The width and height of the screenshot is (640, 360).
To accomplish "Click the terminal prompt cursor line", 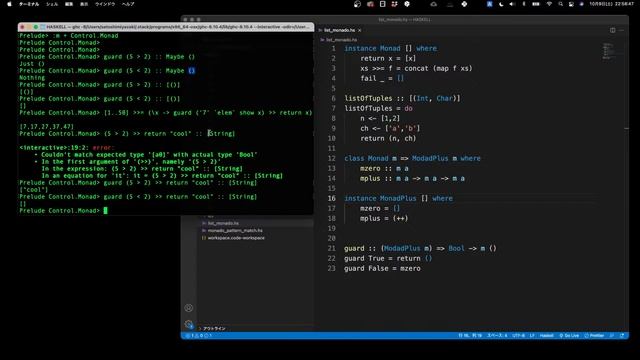I will point(64,211).
